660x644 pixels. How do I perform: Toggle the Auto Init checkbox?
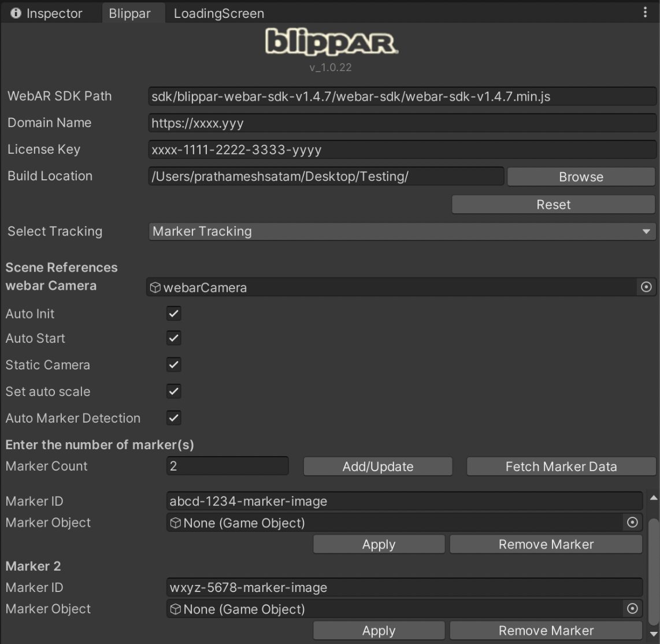point(173,313)
